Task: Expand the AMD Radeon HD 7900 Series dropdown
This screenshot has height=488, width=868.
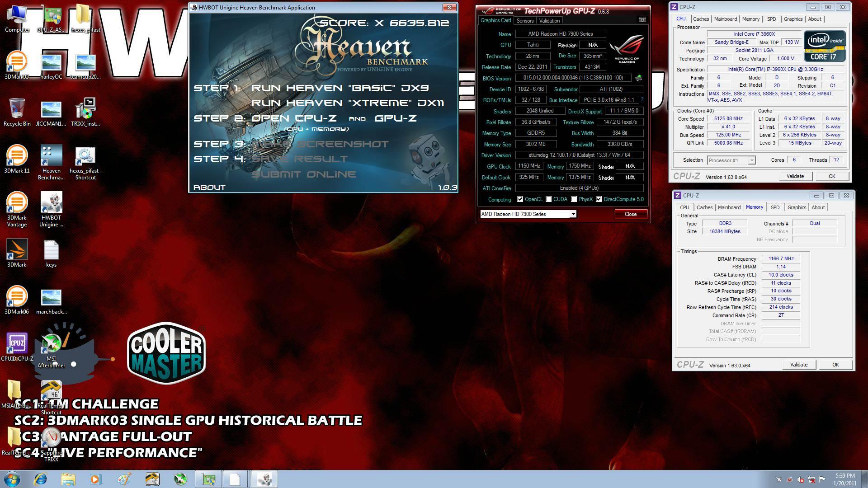Action: pyautogui.click(x=573, y=214)
